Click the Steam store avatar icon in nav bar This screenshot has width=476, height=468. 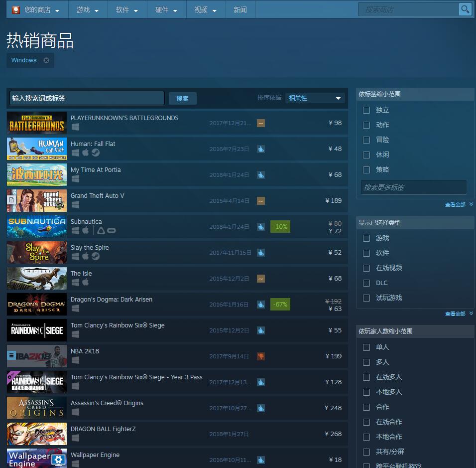[x=16, y=10]
